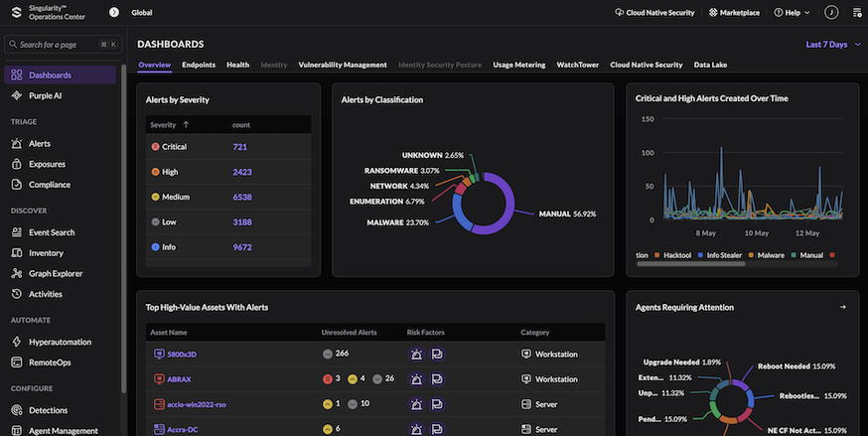868x436 pixels.
Task: Open the High alert count 2423
Action: coord(242,172)
